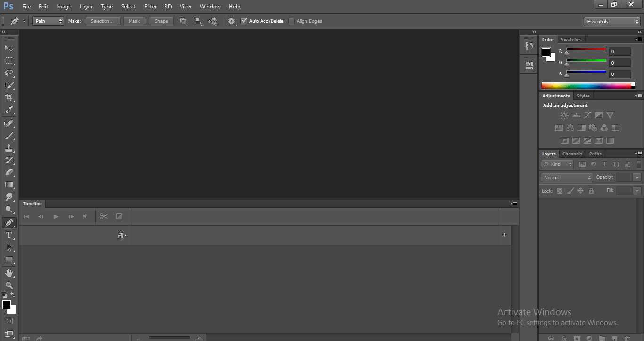
Task: Open the Fill slider dropdown
Action: 637,191
